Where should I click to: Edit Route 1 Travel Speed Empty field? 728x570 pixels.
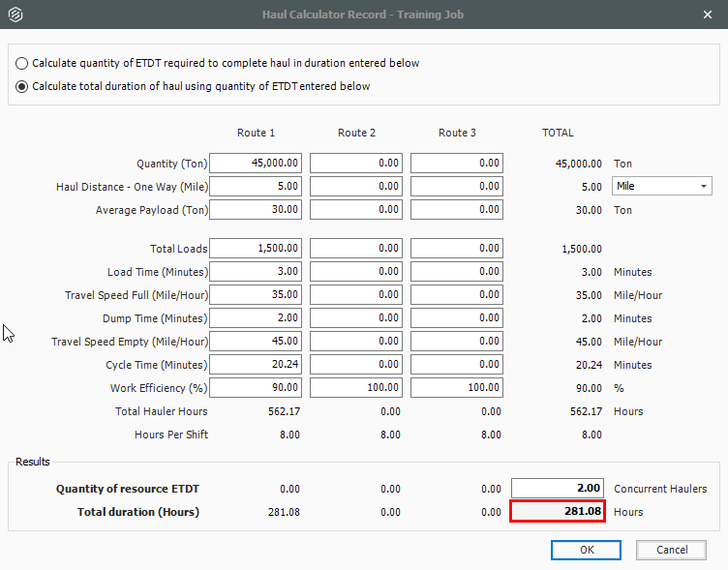[257, 342]
